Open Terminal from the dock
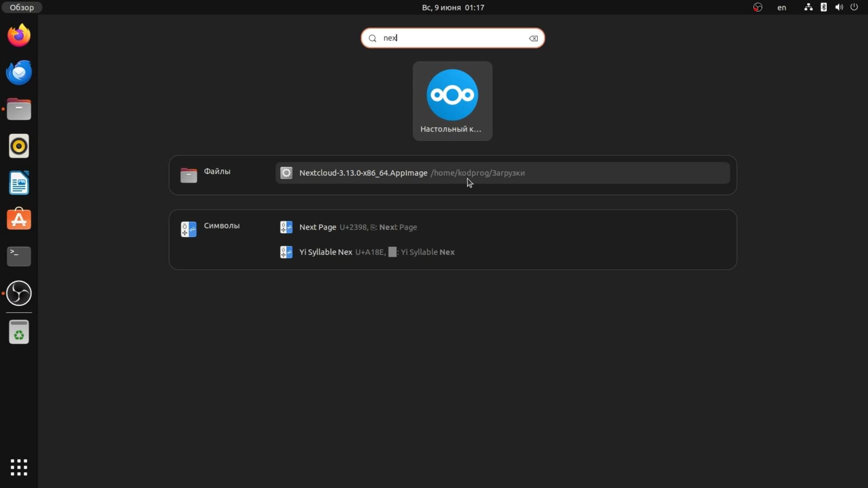Viewport: 868px width, 488px height. (x=19, y=256)
